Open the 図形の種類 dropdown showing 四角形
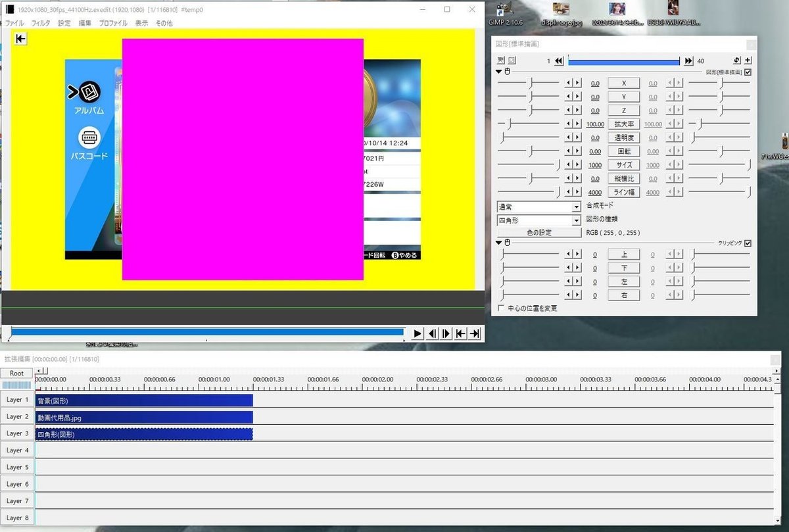The image size is (789, 532). pos(539,220)
